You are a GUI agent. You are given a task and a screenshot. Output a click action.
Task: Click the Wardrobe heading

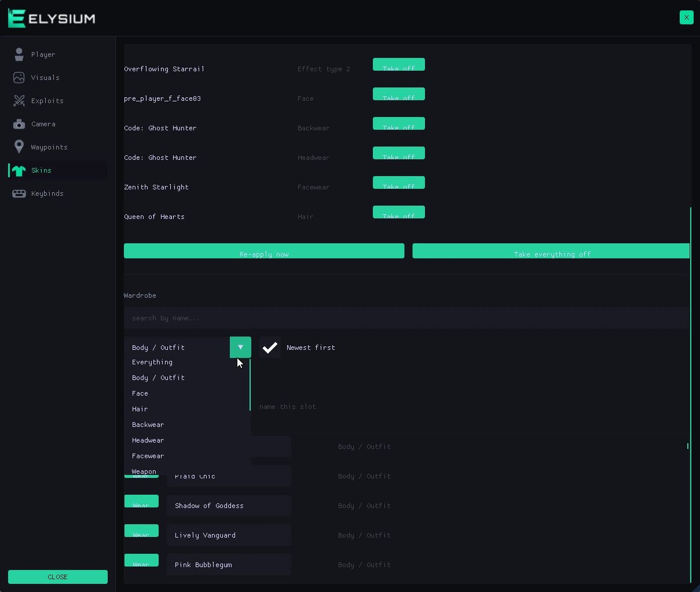click(x=140, y=295)
